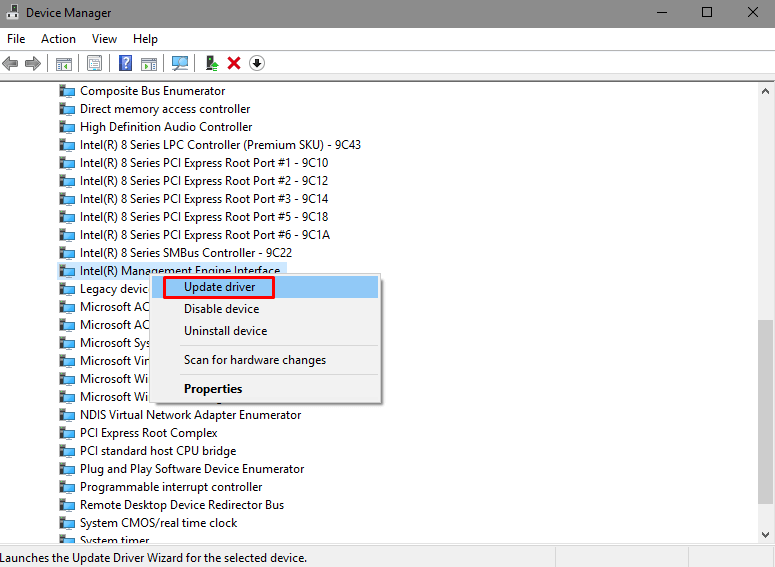
Task: Choose Uninstall device from the context menu
Action: coord(265,331)
